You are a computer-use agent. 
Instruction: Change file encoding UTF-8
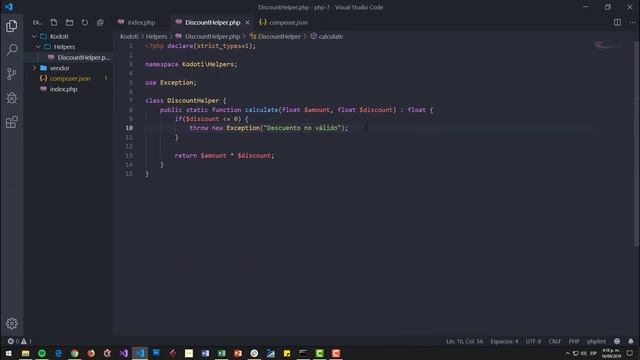coord(533,341)
